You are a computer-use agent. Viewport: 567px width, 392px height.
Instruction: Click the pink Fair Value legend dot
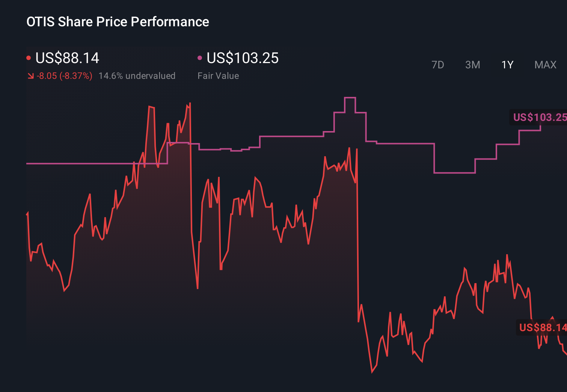(x=200, y=57)
